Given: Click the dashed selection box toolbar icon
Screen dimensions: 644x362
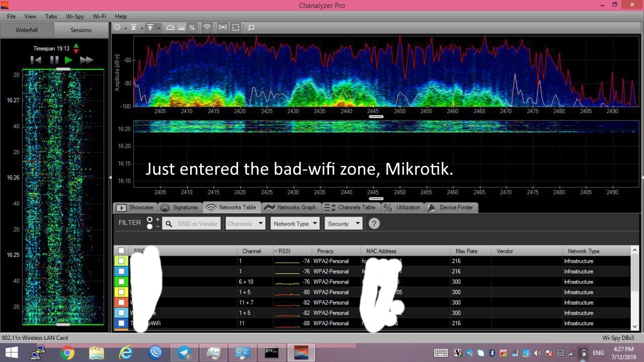Looking at the screenshot, I should (x=235, y=28).
